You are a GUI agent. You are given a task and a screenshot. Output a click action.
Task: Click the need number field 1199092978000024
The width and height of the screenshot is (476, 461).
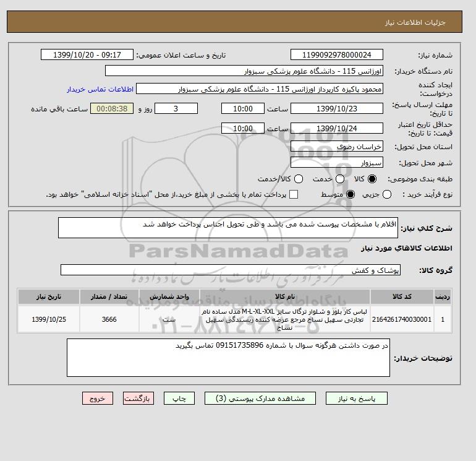(337, 54)
